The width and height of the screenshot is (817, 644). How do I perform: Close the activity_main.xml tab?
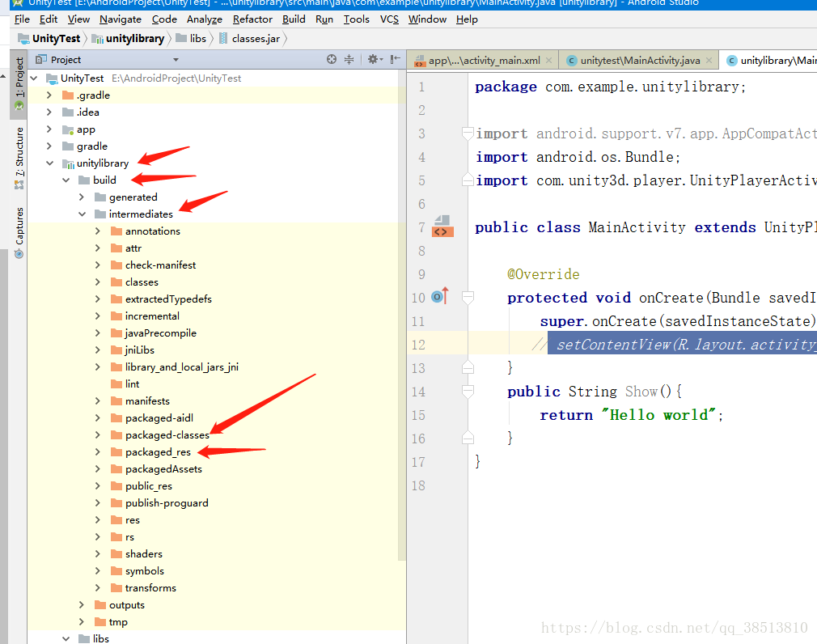pos(548,61)
